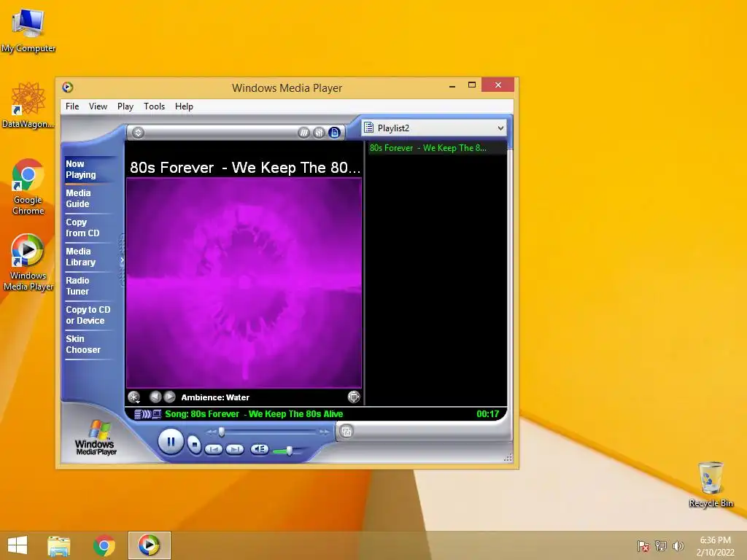This screenshot has width=747, height=560.
Task: Open the View menu
Action: pyautogui.click(x=98, y=106)
